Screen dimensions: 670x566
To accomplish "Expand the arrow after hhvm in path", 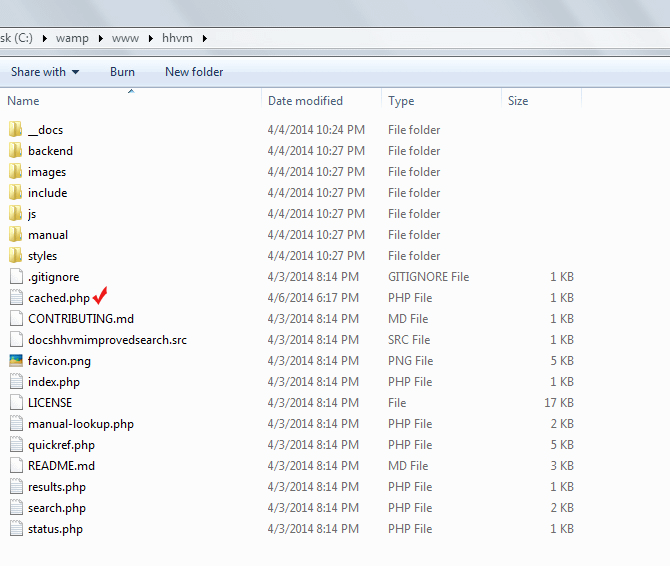I will click(x=205, y=38).
